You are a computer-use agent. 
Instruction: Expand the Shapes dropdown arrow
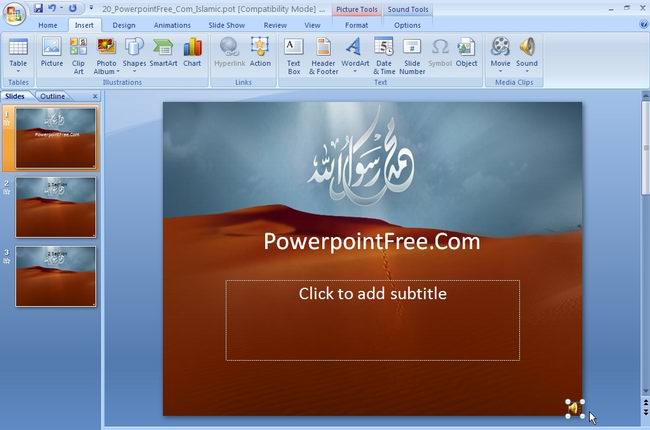134,71
